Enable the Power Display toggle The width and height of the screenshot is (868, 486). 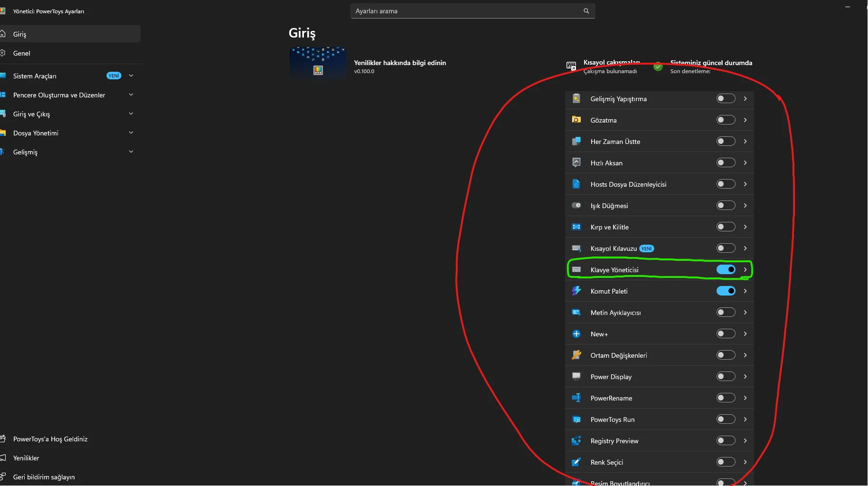(x=726, y=376)
